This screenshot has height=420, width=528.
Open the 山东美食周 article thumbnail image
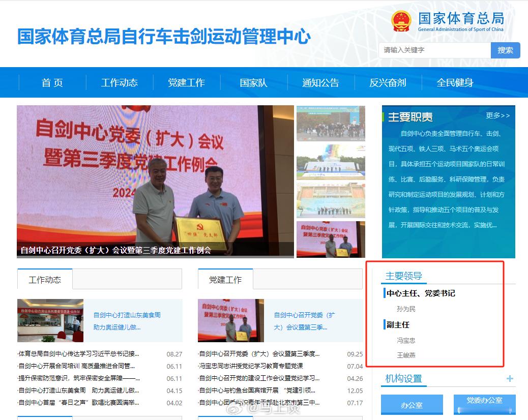[x=50, y=320]
